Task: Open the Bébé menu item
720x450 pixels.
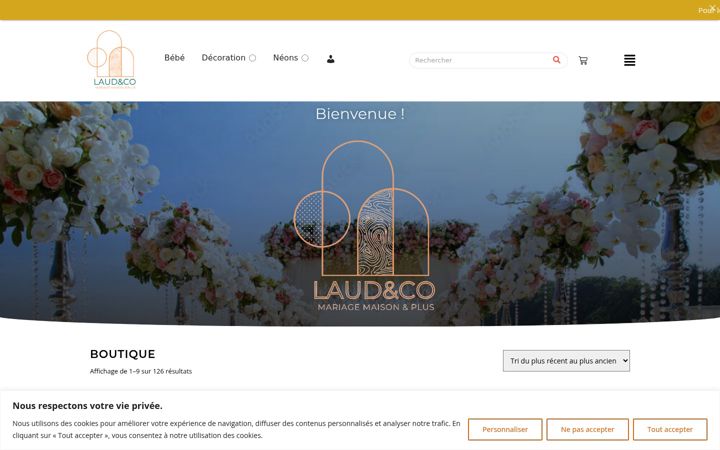Action: pos(174,58)
